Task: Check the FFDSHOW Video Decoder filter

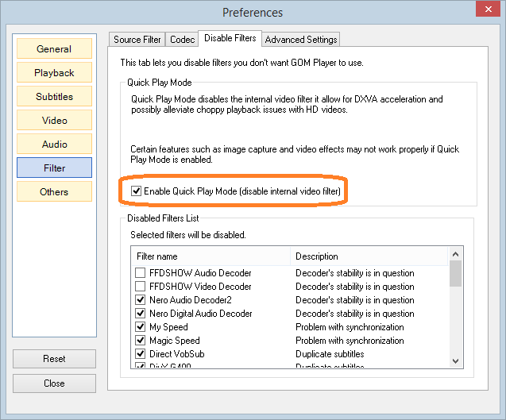Action: click(x=140, y=287)
